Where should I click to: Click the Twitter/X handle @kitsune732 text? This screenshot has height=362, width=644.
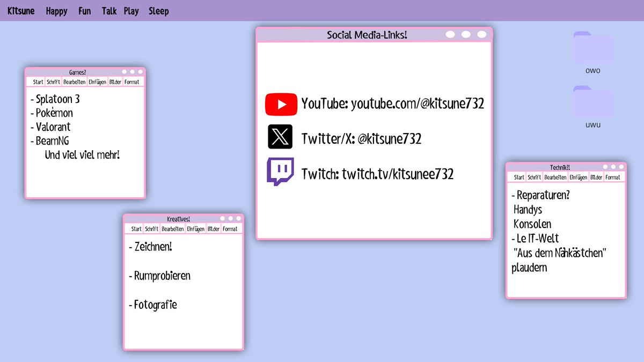[x=389, y=139]
